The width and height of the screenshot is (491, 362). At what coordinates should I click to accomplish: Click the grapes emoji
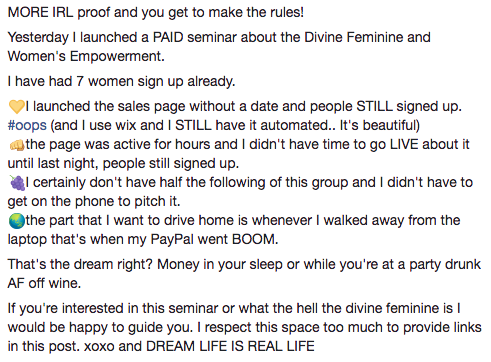click(17, 183)
